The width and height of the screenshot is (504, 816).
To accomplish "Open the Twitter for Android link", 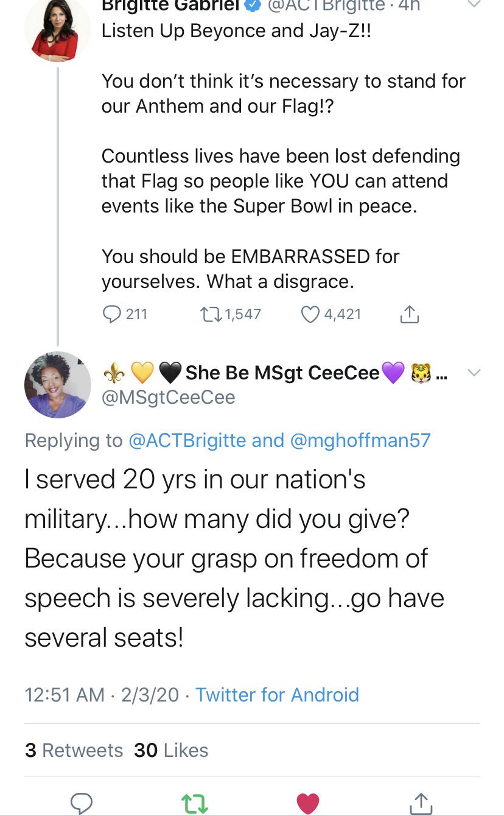I will point(277,695).
